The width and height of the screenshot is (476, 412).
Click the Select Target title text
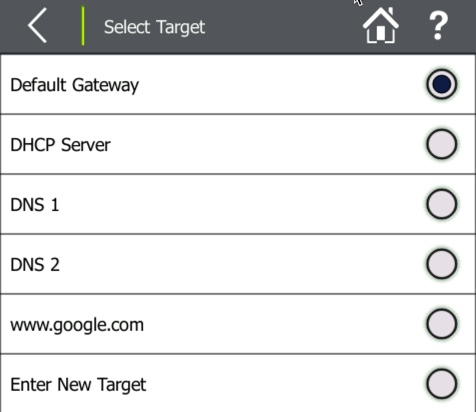(154, 27)
